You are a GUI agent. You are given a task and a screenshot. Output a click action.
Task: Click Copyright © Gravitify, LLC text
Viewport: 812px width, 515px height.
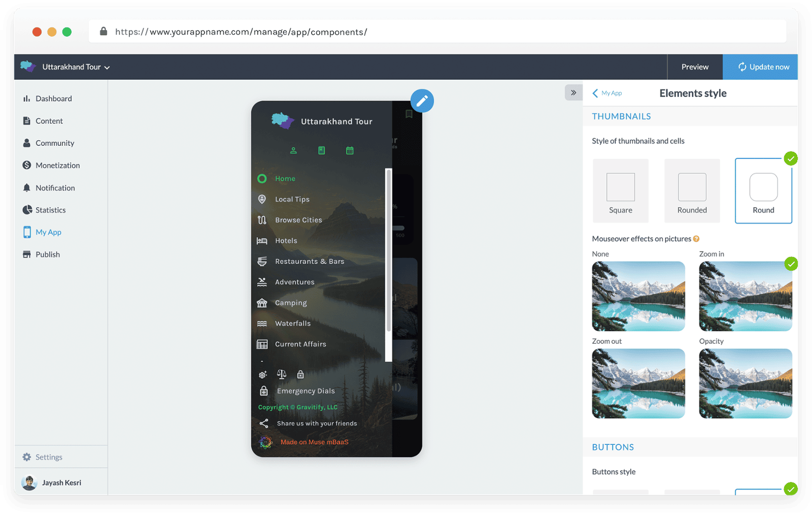[x=298, y=407]
